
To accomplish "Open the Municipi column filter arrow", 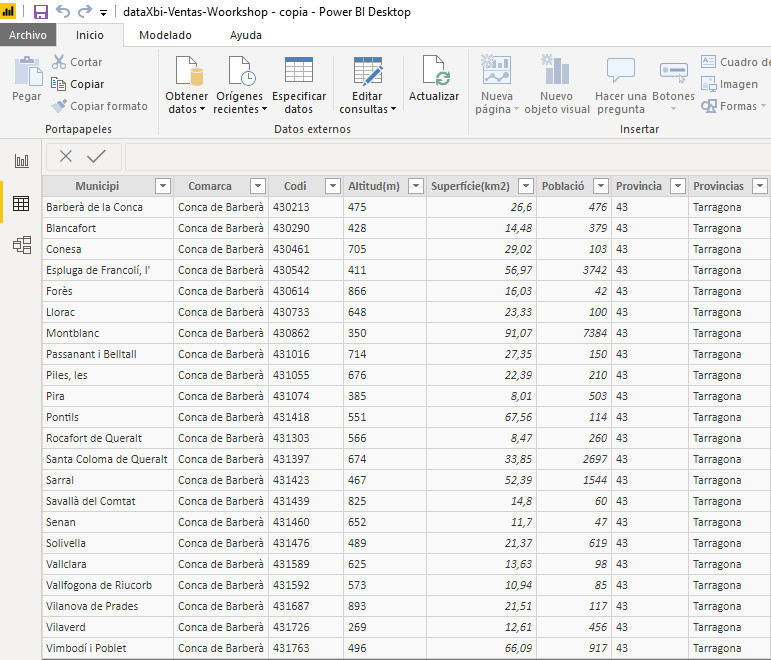I will pos(162,186).
